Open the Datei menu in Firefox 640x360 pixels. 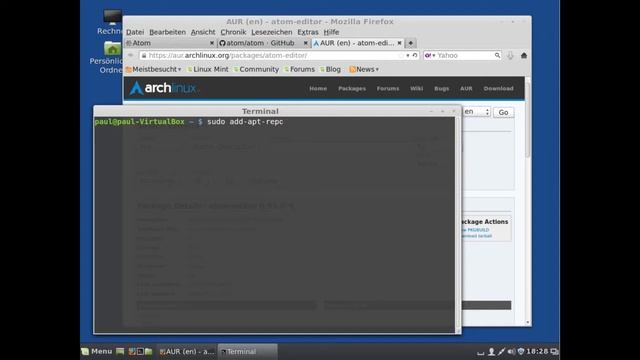point(135,32)
